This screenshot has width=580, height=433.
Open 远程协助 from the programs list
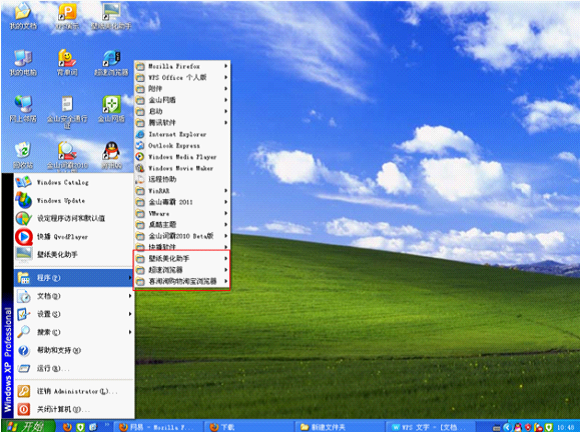click(x=182, y=179)
